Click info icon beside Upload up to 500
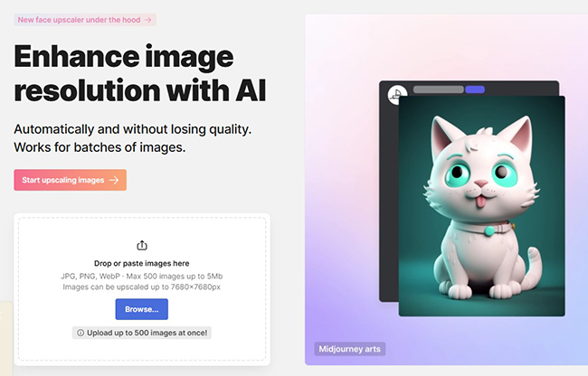Image resolution: width=588 pixels, height=376 pixels. click(81, 333)
